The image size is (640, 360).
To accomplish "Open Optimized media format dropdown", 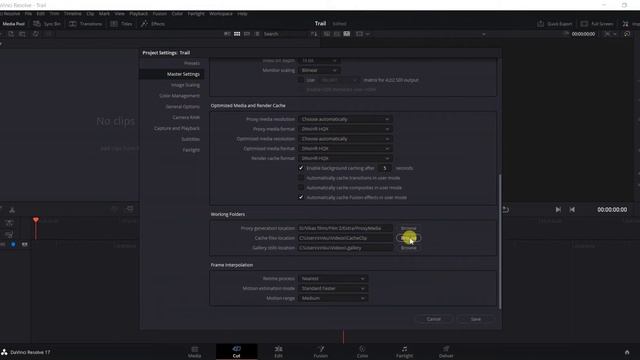I will click(345, 149).
